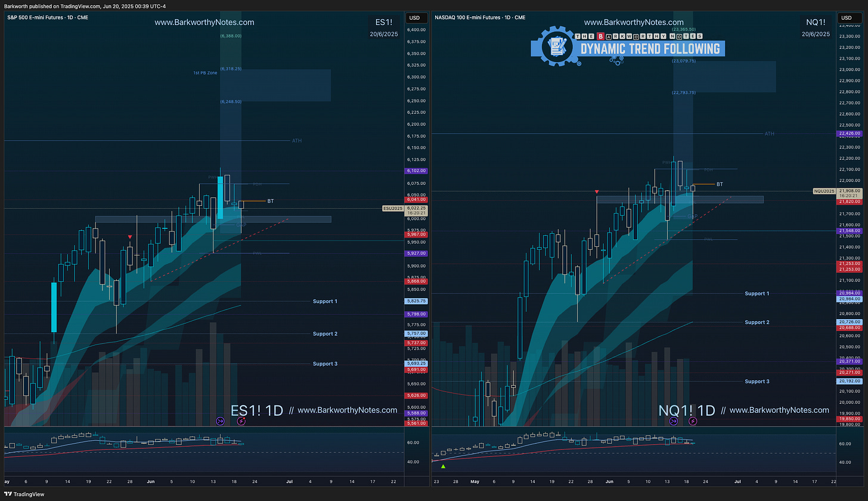Click the purple 5,927.00 price tag

click(x=416, y=253)
